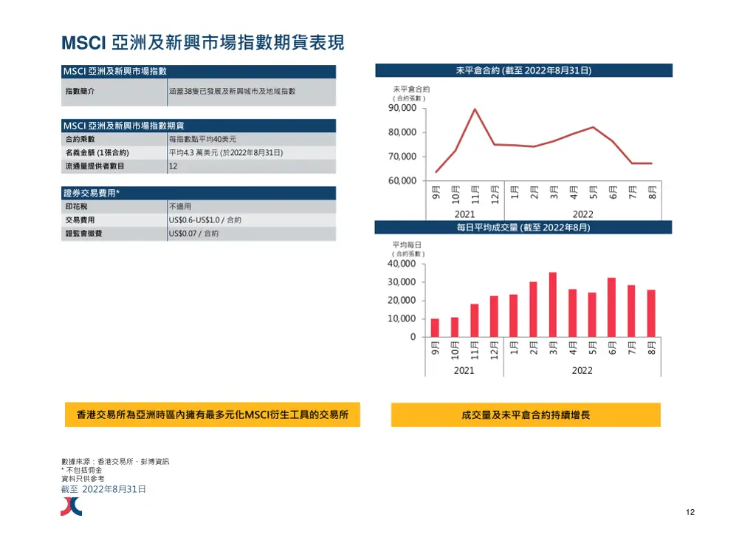Image resolution: width=756 pixels, height=535 pixels.
Task: Click the note '資料只供參考'
Action: coord(83,479)
